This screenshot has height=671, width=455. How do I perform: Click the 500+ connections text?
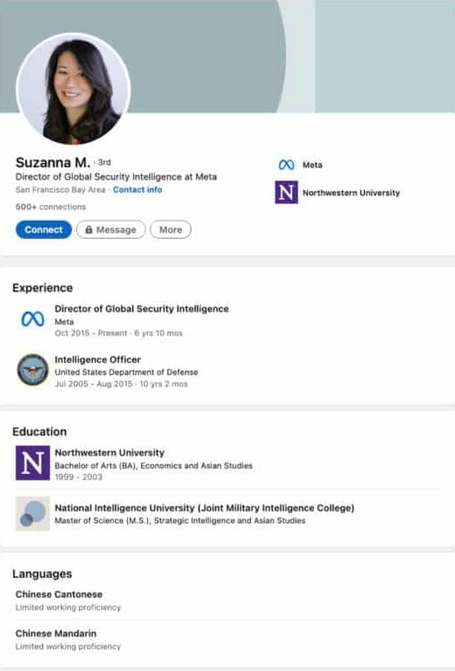[51, 207]
